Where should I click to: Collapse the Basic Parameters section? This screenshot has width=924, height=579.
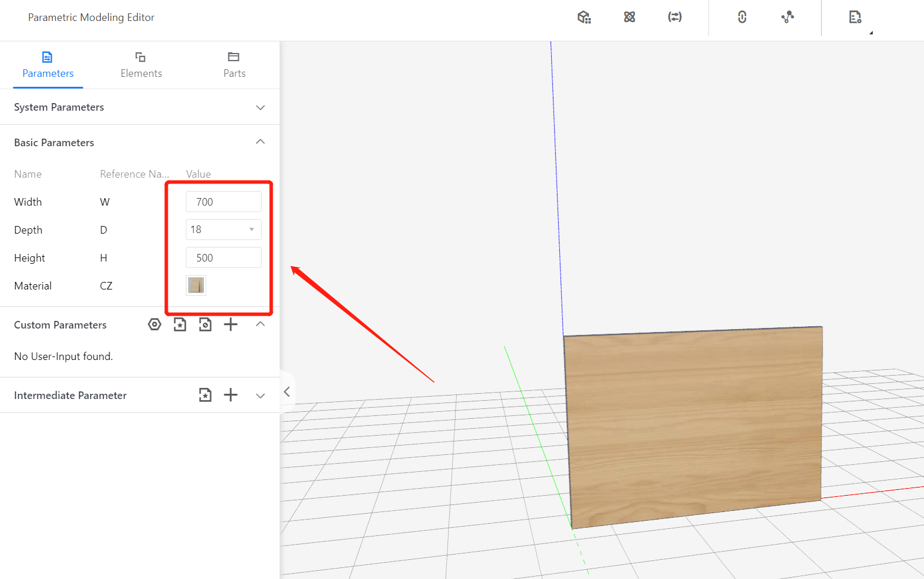pyautogui.click(x=260, y=142)
